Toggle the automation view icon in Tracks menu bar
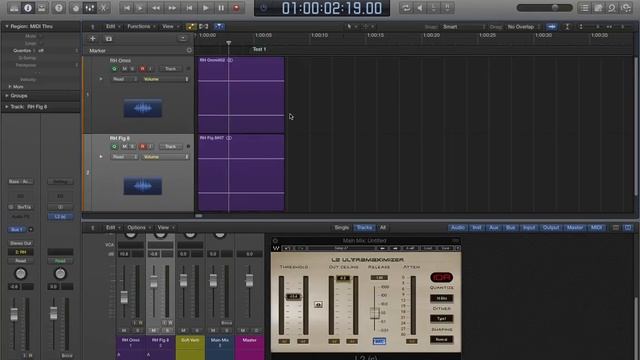Viewport: 640px width, 360px height. [191, 27]
